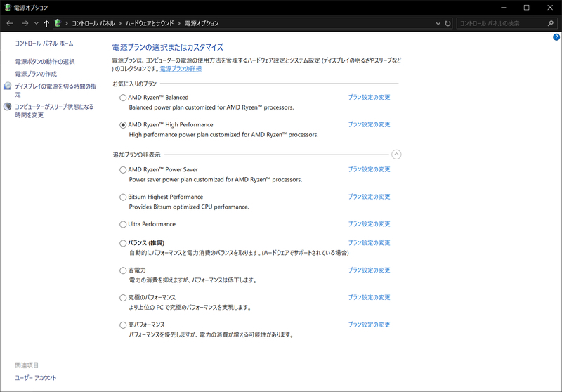Open help with the question mark icon
The width and height of the screenshot is (562, 392).
click(556, 37)
